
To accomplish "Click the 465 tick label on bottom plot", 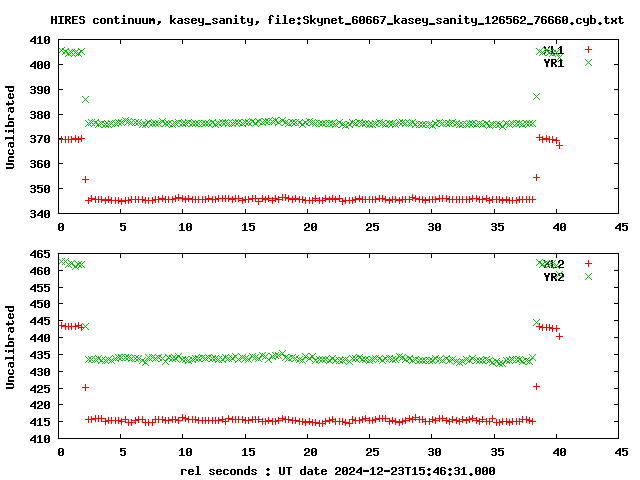I will 40,254.
